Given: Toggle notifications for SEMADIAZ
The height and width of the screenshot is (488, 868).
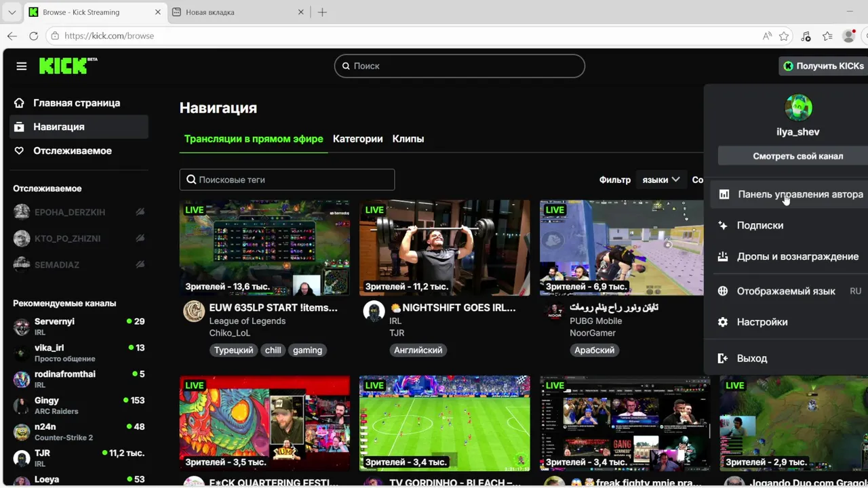Looking at the screenshot, I should (x=140, y=265).
